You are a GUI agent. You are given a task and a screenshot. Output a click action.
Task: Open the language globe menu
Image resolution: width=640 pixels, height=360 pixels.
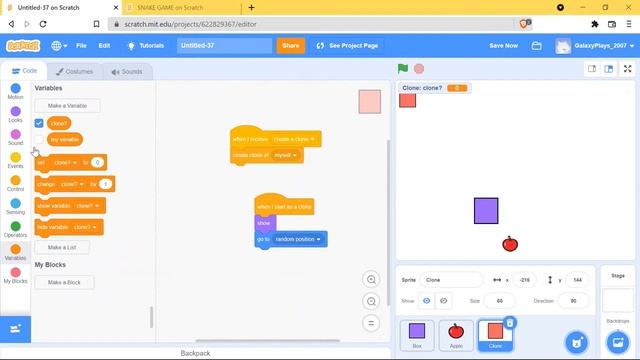(59, 46)
